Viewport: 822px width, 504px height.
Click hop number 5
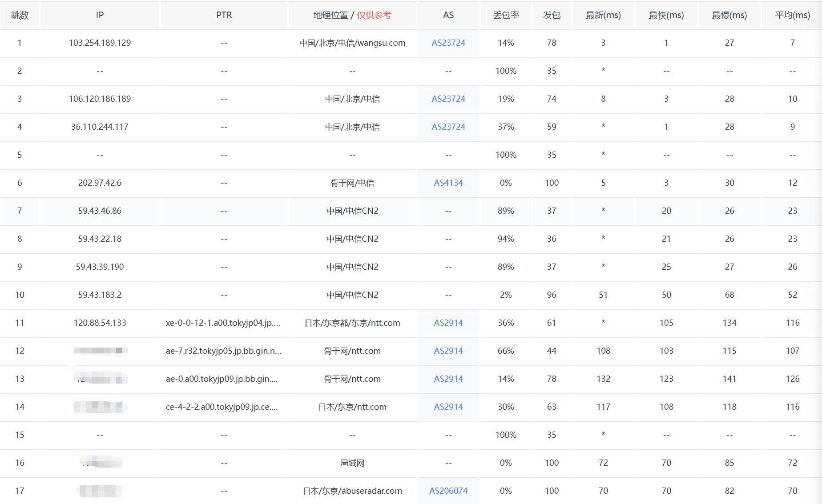pos(20,155)
